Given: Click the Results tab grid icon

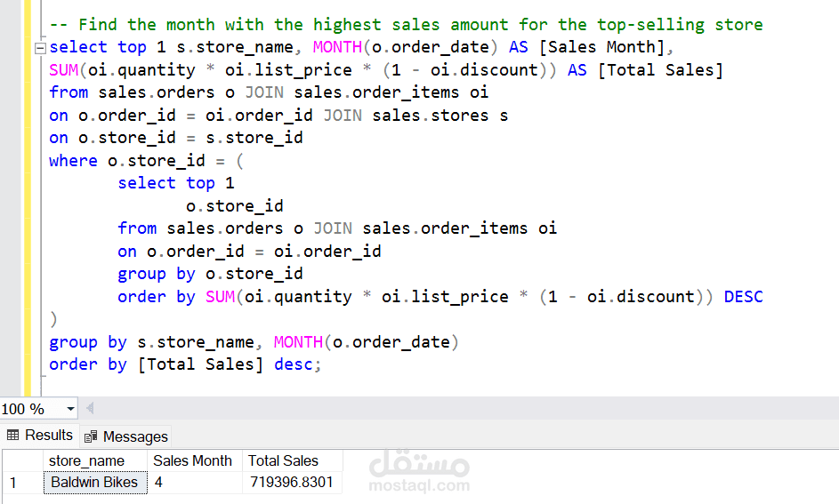Looking at the screenshot, I should pos(12,435).
